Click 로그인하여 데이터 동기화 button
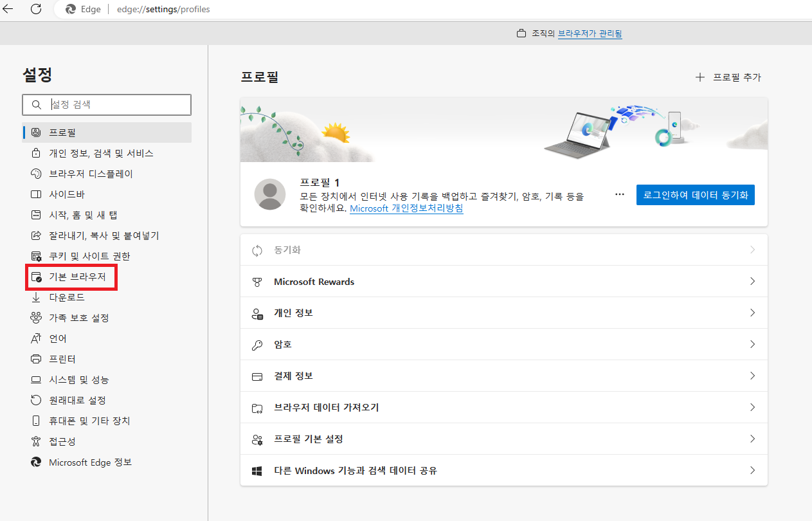812x521 pixels. (x=696, y=195)
